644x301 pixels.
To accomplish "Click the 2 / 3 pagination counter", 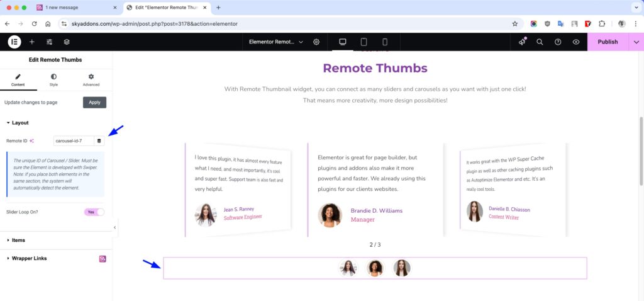I will [375, 245].
